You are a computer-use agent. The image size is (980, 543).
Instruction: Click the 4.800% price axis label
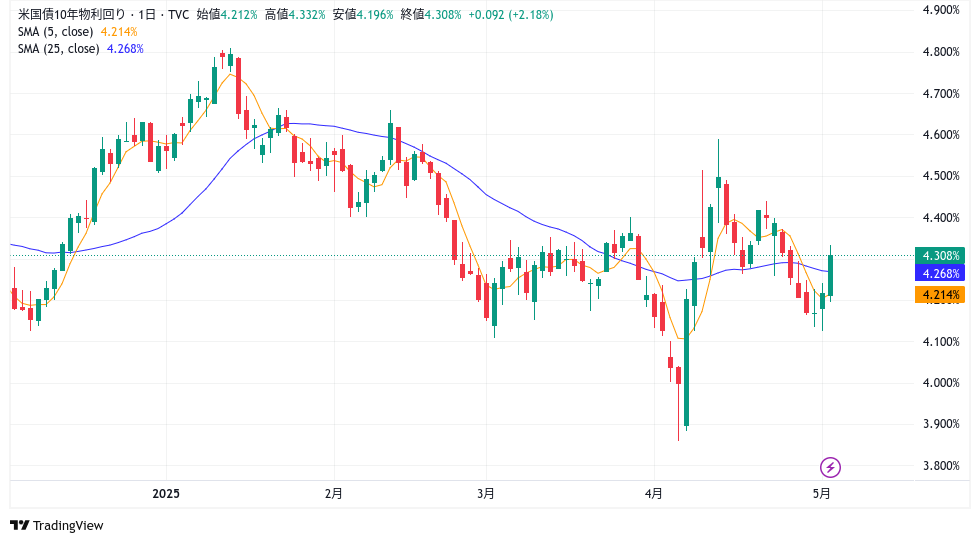click(941, 52)
